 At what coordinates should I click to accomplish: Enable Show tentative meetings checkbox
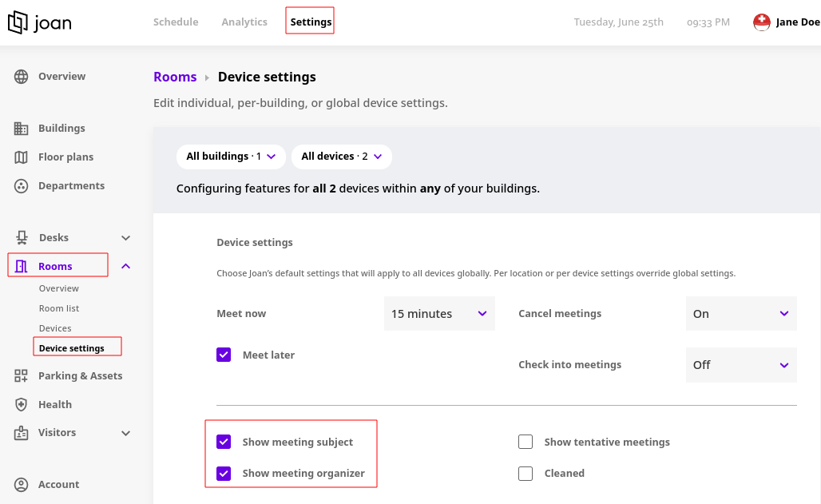click(526, 442)
